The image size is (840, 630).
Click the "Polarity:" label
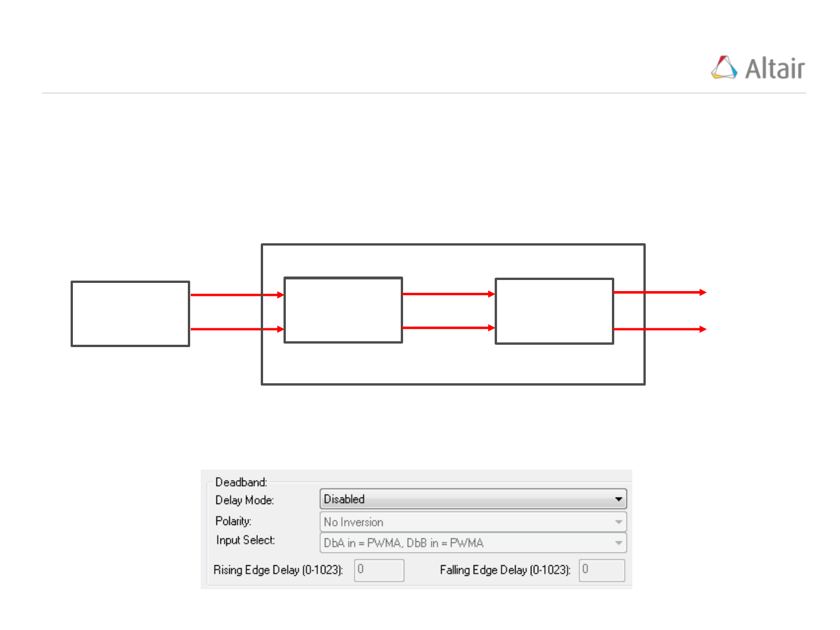click(233, 521)
